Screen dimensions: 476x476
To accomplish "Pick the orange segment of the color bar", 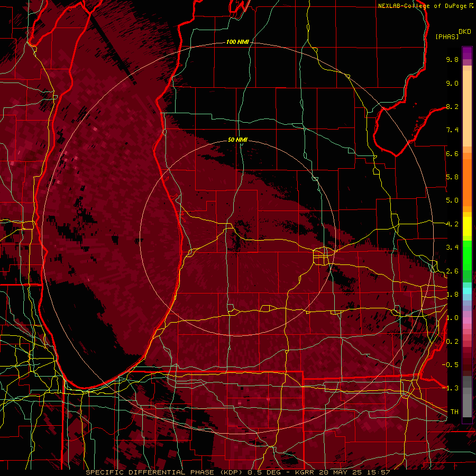I will (x=467, y=182).
